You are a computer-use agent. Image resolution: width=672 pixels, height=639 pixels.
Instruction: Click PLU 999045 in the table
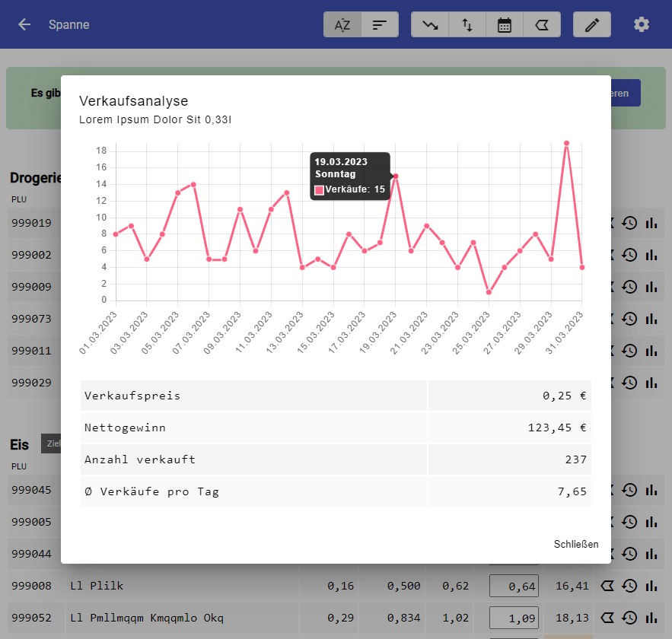point(31,490)
